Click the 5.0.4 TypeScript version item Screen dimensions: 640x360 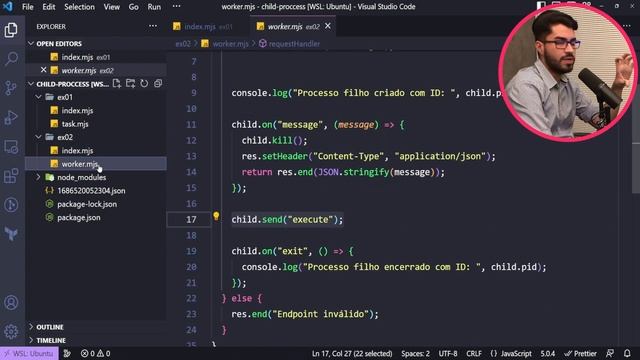(x=548, y=353)
